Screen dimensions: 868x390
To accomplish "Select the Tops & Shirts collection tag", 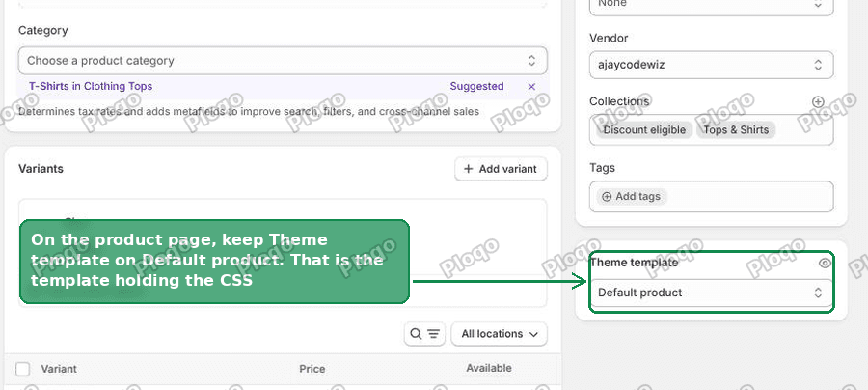I will tap(736, 130).
